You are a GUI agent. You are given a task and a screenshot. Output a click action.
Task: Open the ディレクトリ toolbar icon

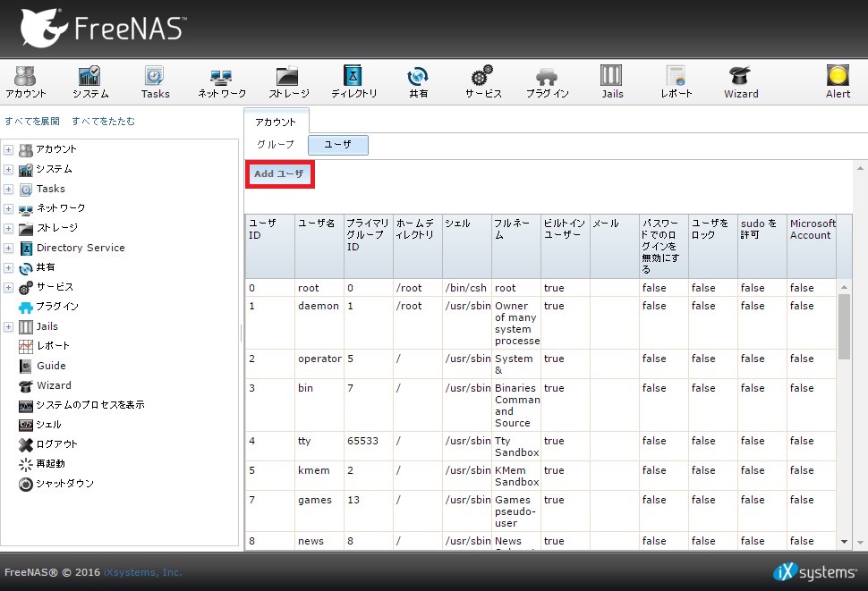click(353, 82)
